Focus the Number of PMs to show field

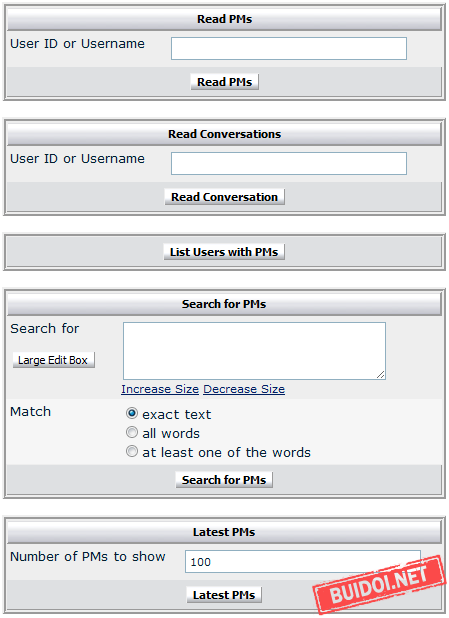click(303, 562)
